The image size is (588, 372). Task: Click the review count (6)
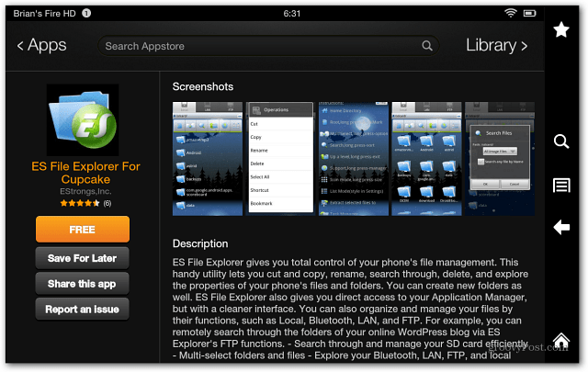(x=107, y=203)
